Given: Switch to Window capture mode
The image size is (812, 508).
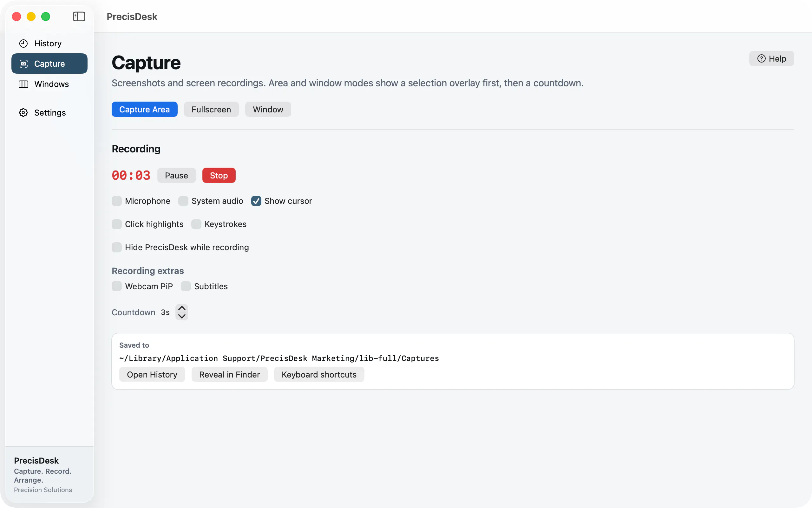Looking at the screenshot, I should click(x=268, y=109).
